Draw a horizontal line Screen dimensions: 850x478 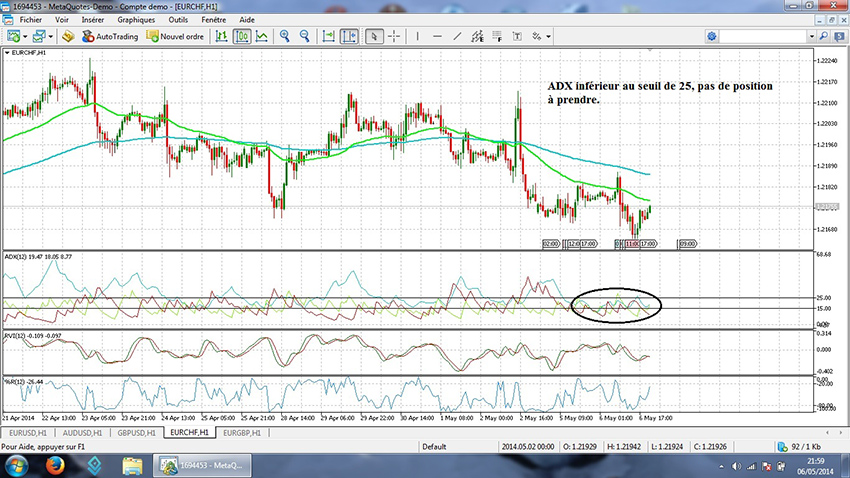pyautogui.click(x=437, y=36)
